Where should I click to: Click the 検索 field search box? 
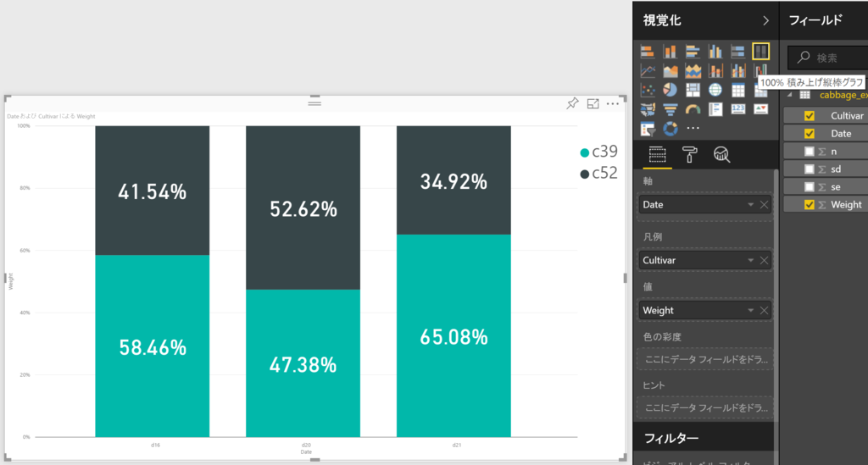click(827, 58)
